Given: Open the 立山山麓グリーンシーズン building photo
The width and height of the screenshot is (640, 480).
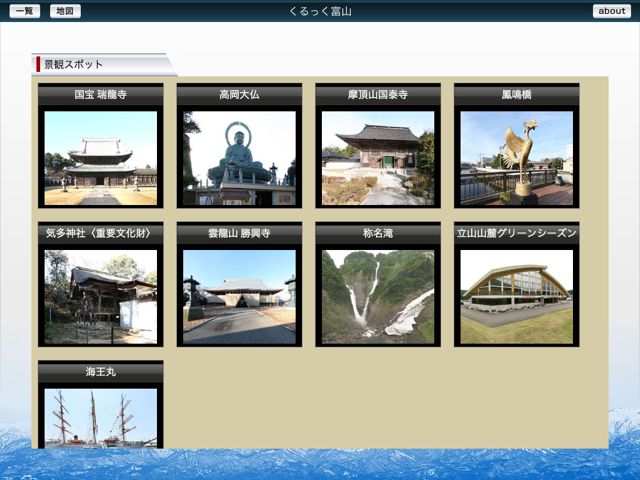Looking at the screenshot, I should click(x=517, y=297).
